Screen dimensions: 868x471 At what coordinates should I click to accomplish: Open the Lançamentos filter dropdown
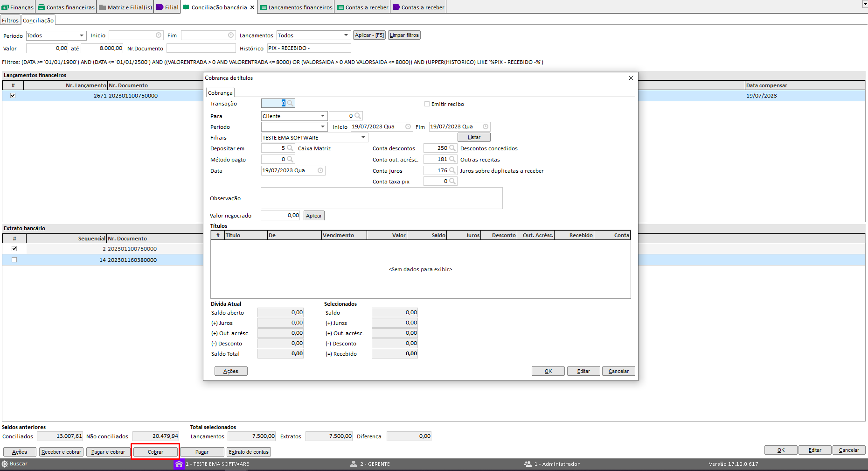point(346,35)
